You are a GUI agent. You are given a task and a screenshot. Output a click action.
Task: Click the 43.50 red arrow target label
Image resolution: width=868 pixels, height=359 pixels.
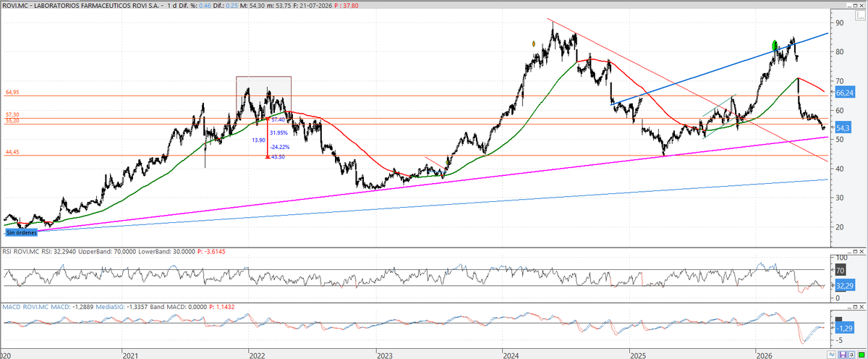pos(279,156)
